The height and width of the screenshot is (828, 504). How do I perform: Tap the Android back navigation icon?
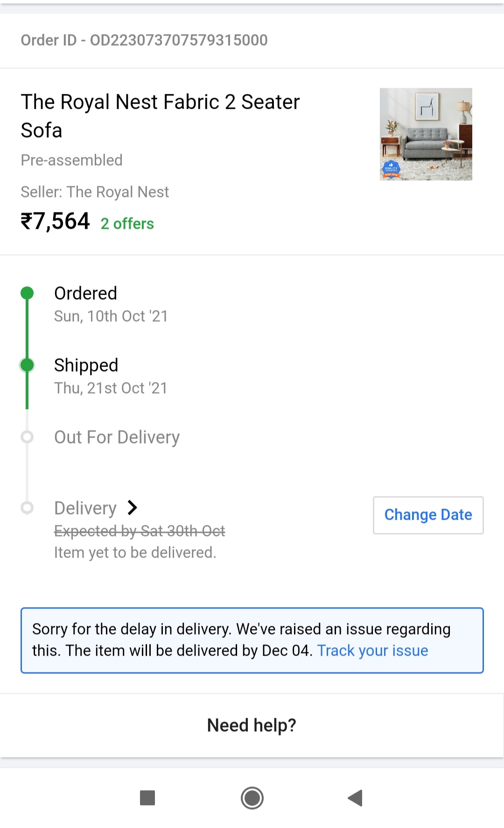(356, 798)
